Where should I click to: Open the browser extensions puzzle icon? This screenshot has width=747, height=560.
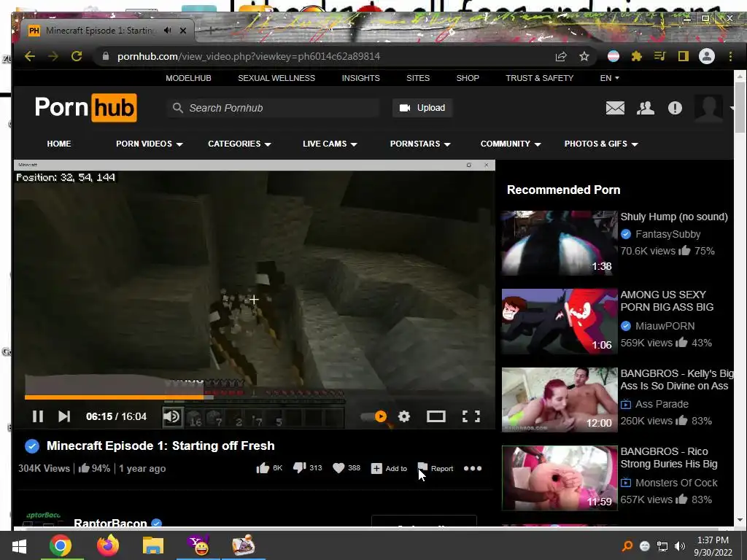(636, 57)
